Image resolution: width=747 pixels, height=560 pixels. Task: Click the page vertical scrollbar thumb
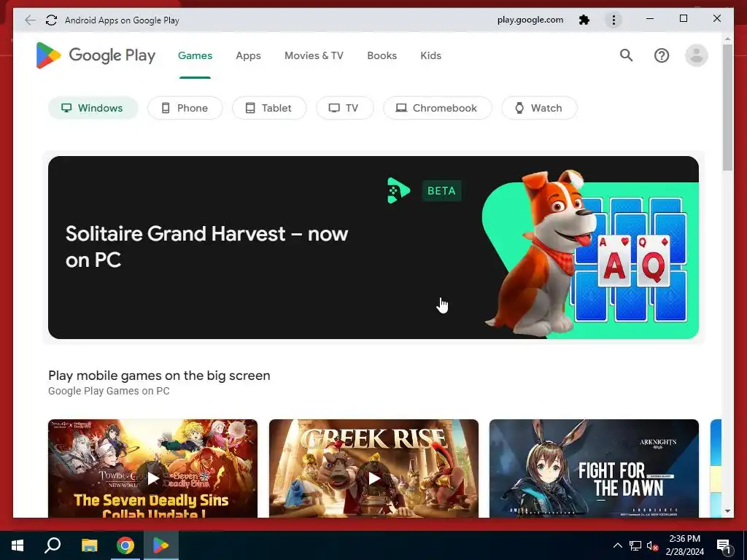[727, 107]
